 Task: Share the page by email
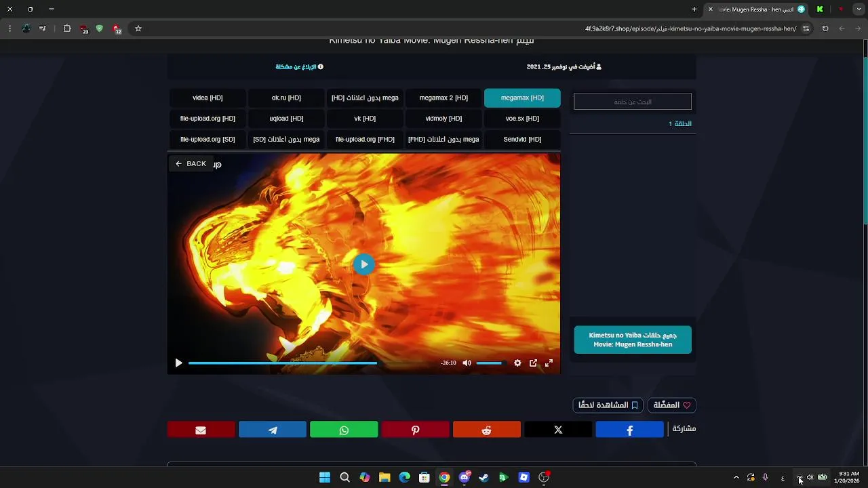point(201,430)
